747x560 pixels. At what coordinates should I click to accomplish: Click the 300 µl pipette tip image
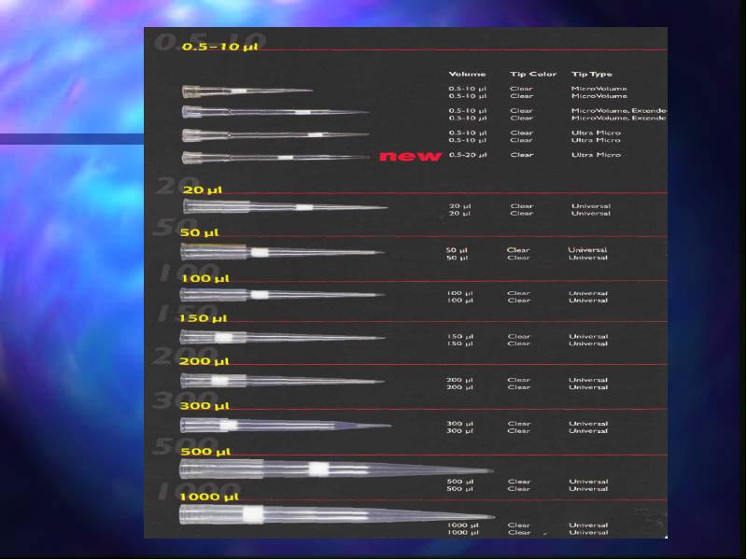point(286,425)
